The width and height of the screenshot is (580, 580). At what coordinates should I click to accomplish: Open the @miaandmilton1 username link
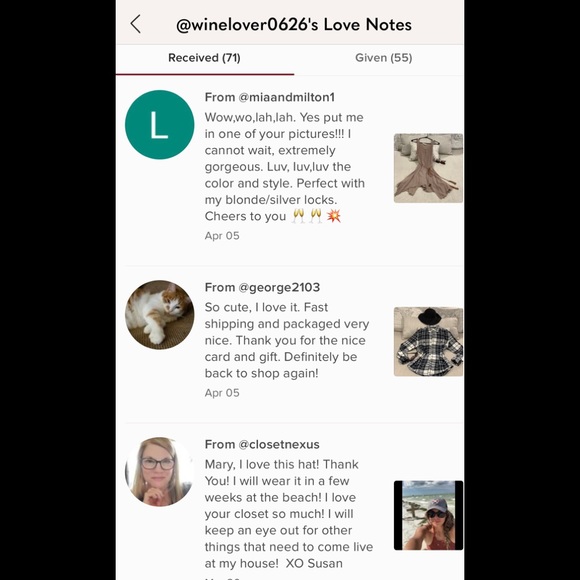pos(287,97)
